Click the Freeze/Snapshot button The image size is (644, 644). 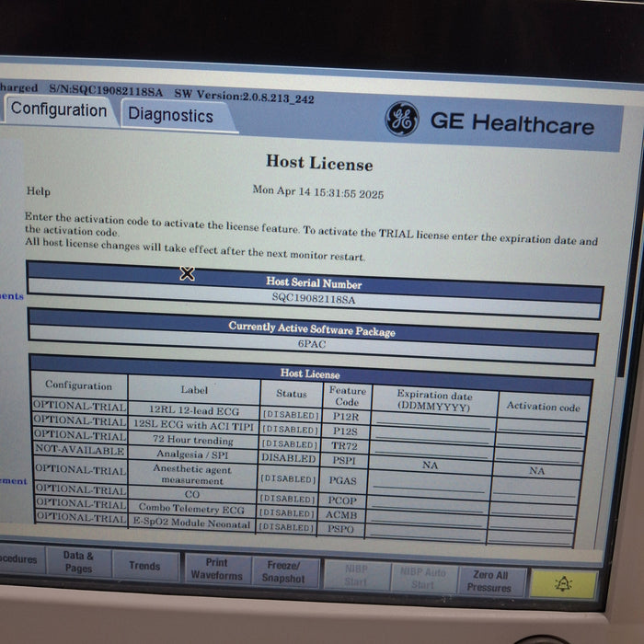click(283, 571)
